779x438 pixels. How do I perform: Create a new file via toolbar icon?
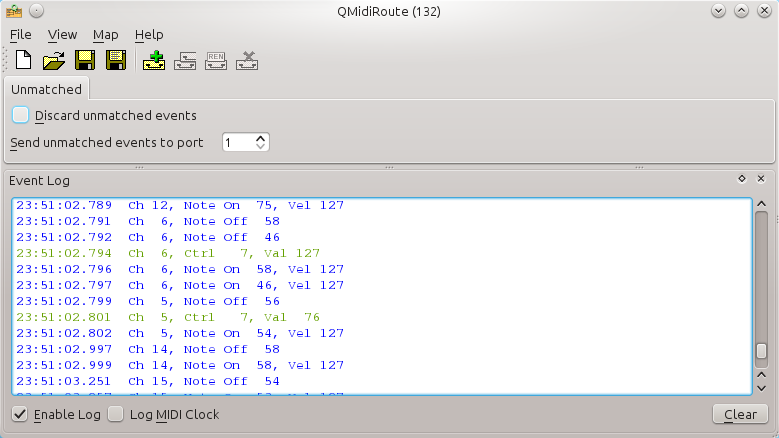[x=23, y=61]
